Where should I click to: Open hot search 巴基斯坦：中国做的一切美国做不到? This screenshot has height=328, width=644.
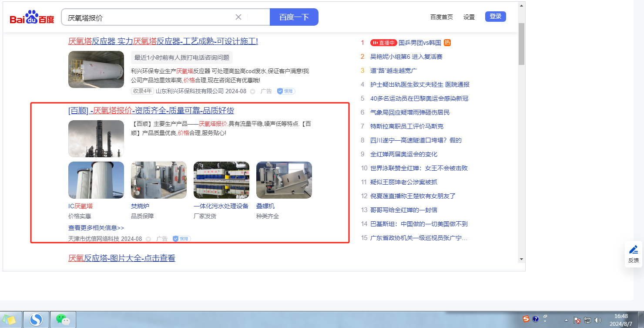[x=419, y=224]
